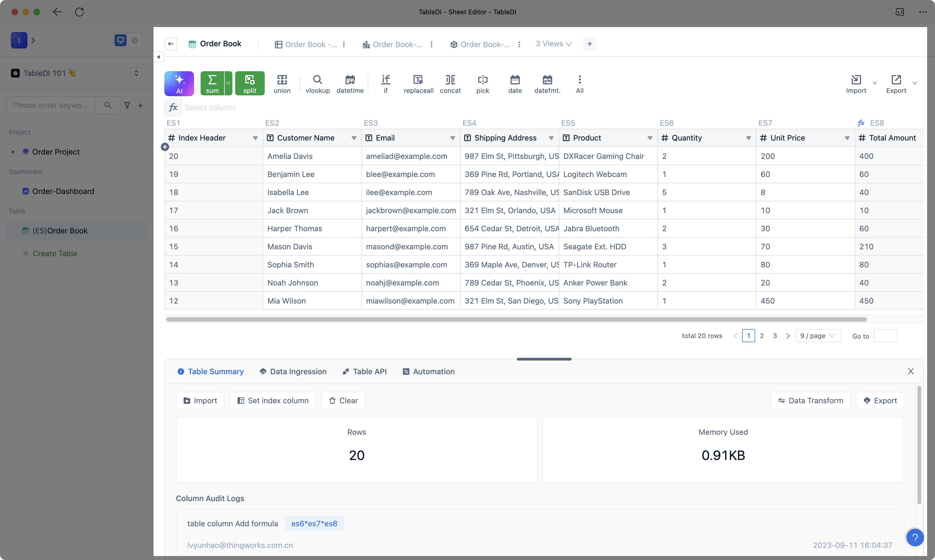
Task: Expand the Order Project tree item
Action: tap(13, 152)
